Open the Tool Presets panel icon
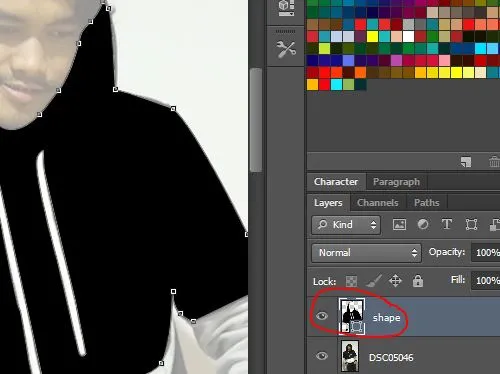Viewport: 500px width, 374px height. [286, 49]
